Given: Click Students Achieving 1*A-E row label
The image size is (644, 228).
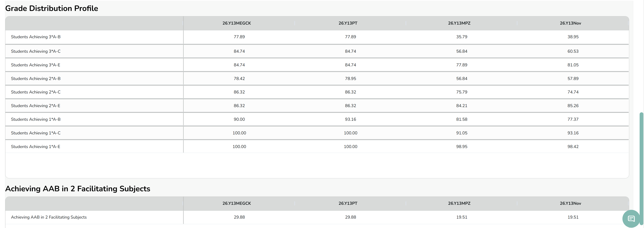Looking at the screenshot, I should 36,147.
